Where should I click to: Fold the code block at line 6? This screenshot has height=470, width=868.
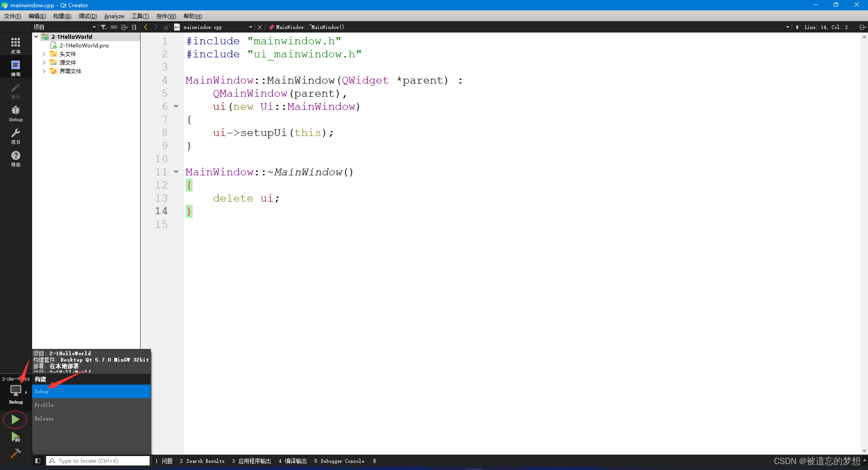pos(176,106)
